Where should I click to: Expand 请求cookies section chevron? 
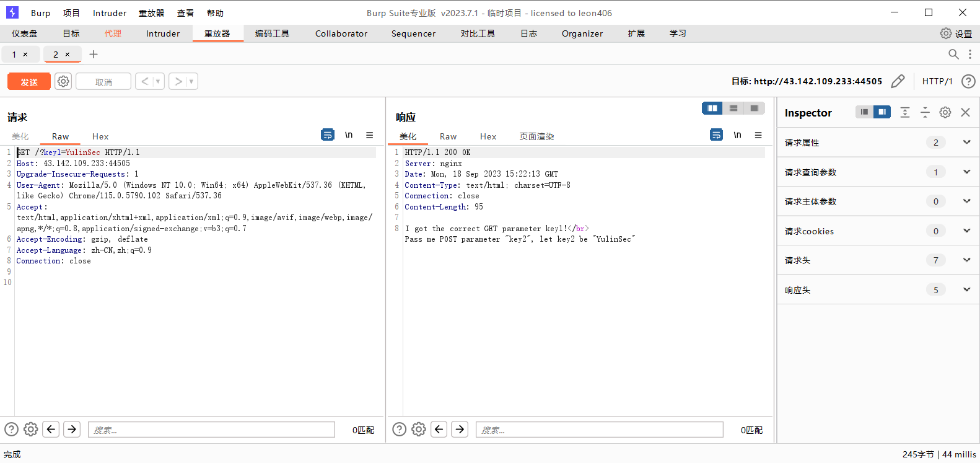(967, 231)
